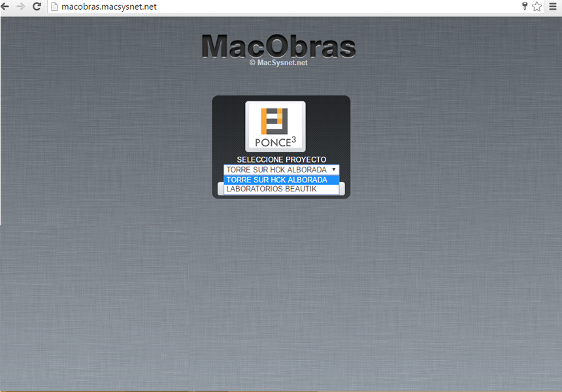
Task: Click the page info document icon
Action: pos(55,7)
